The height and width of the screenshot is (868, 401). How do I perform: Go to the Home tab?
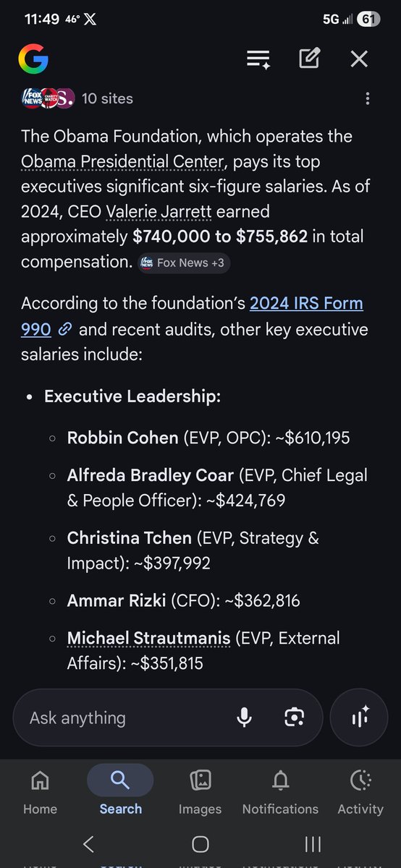pos(41,792)
